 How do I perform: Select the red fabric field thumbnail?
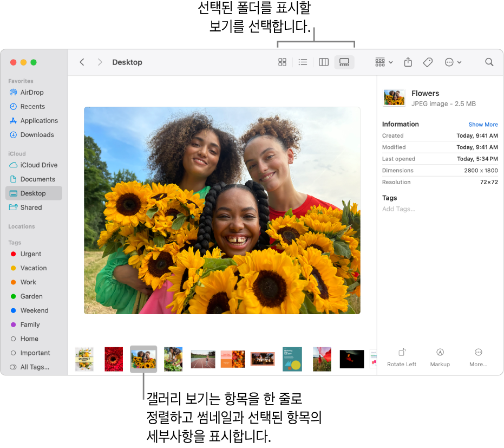(x=322, y=359)
